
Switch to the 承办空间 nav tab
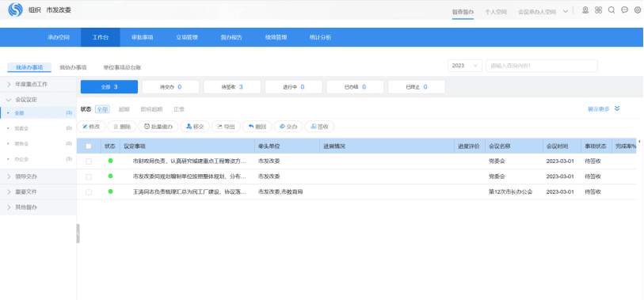59,37
